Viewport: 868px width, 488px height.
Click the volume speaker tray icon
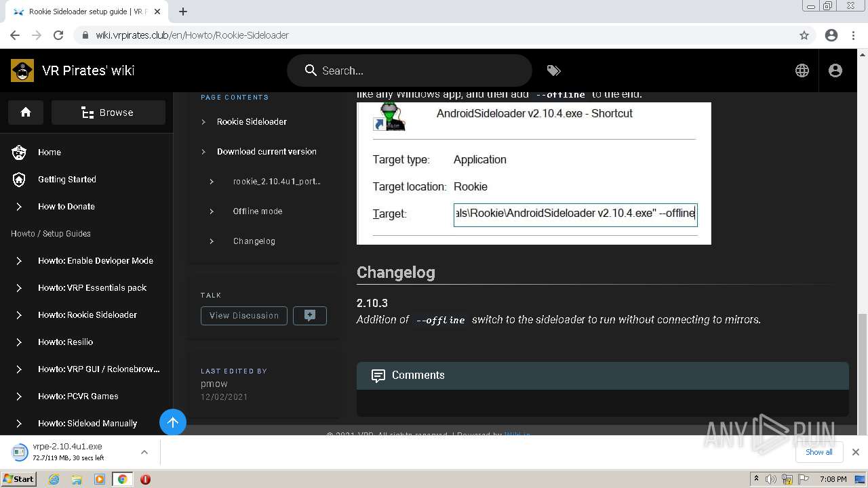coord(771,479)
